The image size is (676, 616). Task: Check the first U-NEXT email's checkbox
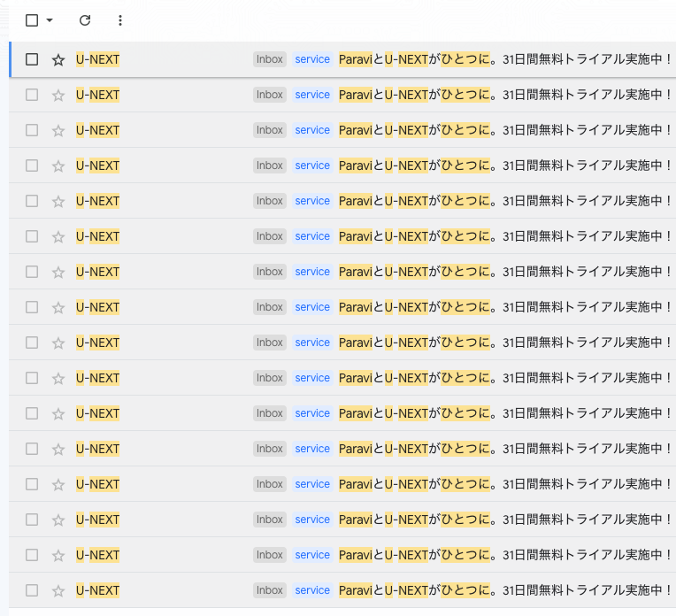pyautogui.click(x=32, y=59)
